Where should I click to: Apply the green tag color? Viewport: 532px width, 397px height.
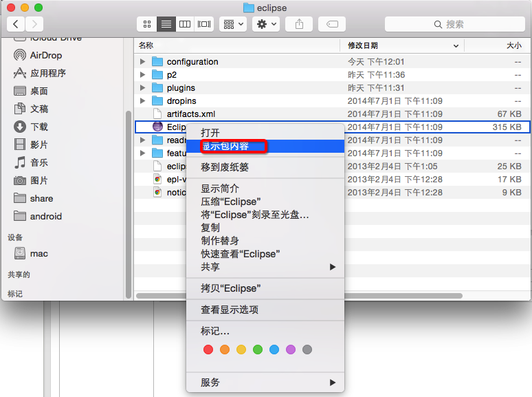pos(258,350)
